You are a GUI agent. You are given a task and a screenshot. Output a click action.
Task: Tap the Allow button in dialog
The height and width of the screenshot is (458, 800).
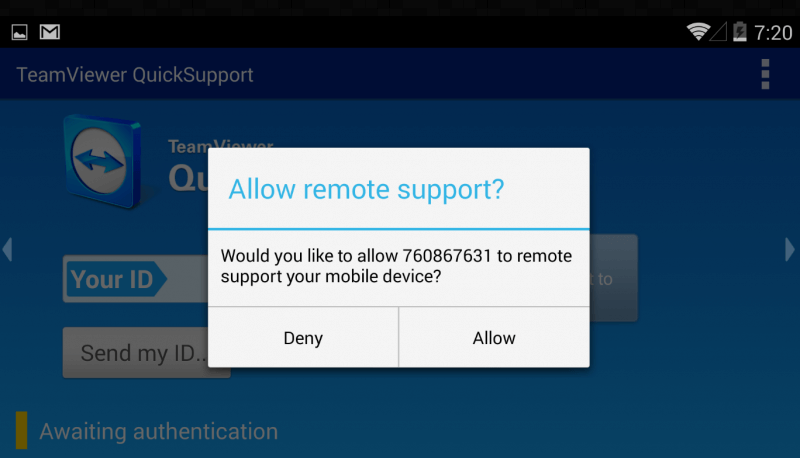494,338
